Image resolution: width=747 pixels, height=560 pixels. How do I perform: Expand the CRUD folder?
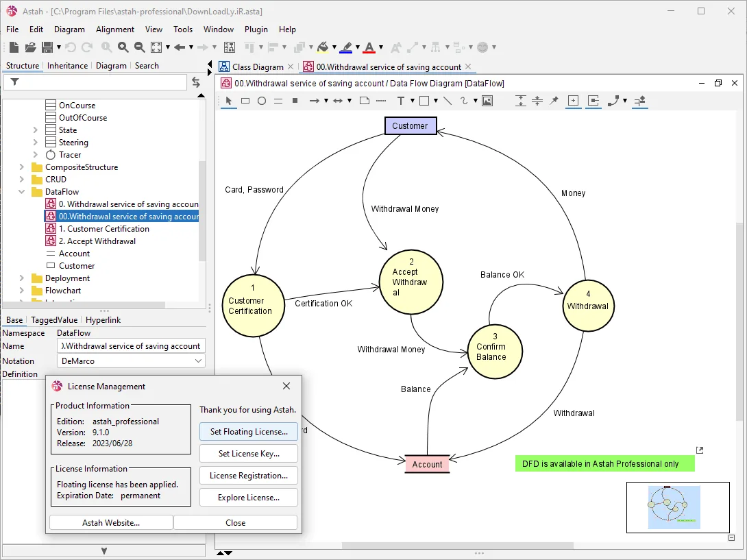[21, 180]
